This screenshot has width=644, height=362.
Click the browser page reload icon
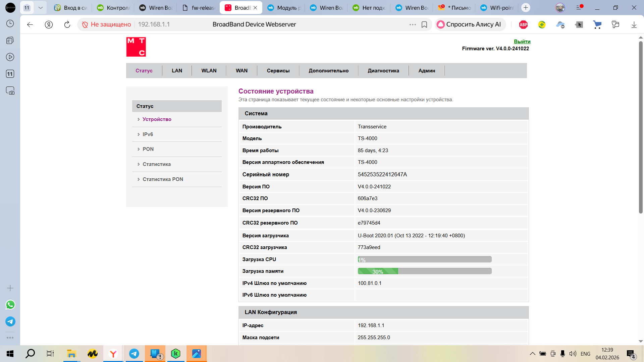point(67,24)
